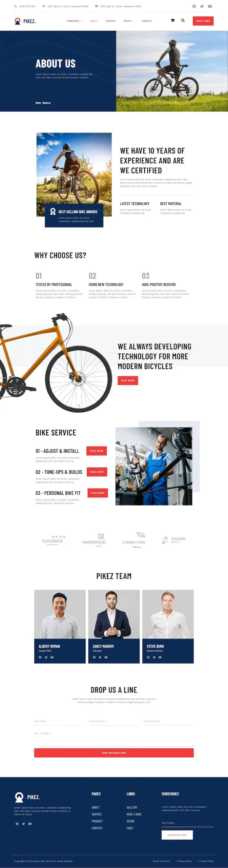Open Twitter icon in top bar
This screenshot has width=228, height=868.
coord(202,6)
